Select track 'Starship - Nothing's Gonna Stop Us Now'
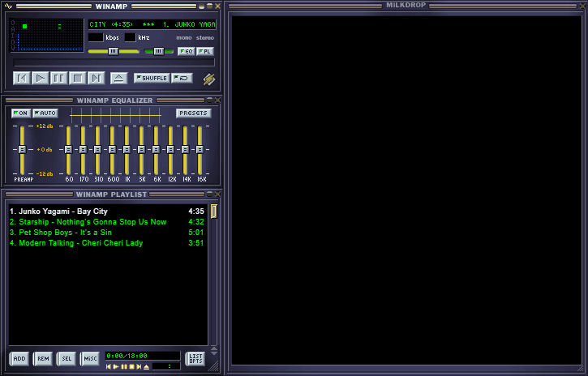The height and width of the screenshot is (376, 588). 108,222
